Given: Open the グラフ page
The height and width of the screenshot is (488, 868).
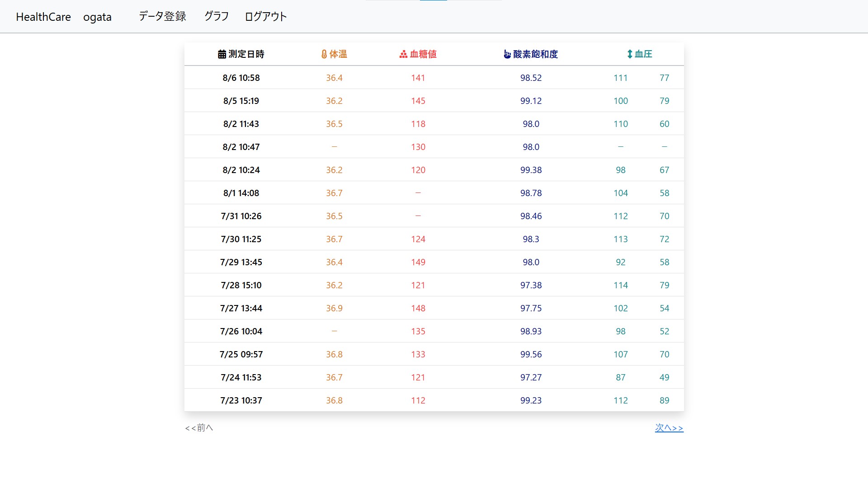Looking at the screenshot, I should point(216,17).
